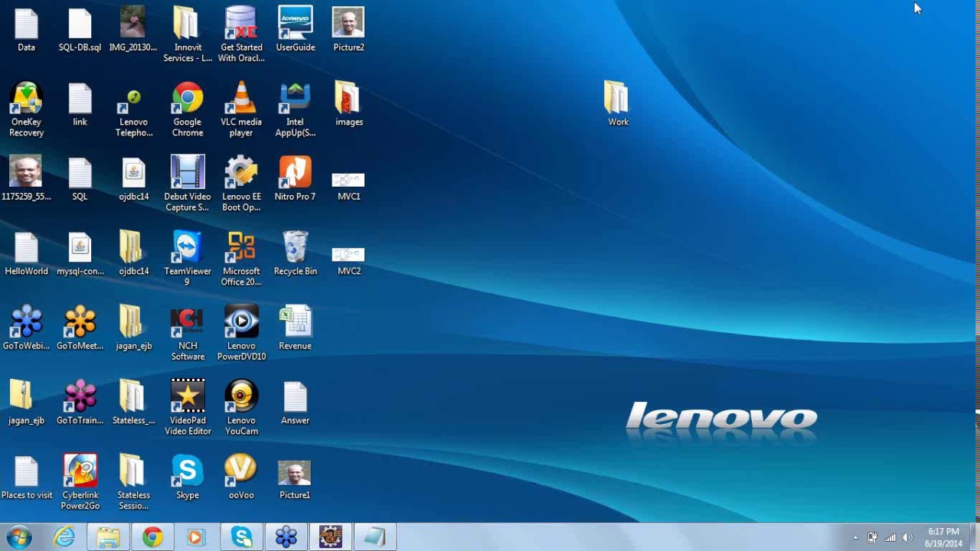This screenshot has width=980, height=551.
Task: Select the Get Started With Oracle shortcut
Action: (x=241, y=34)
